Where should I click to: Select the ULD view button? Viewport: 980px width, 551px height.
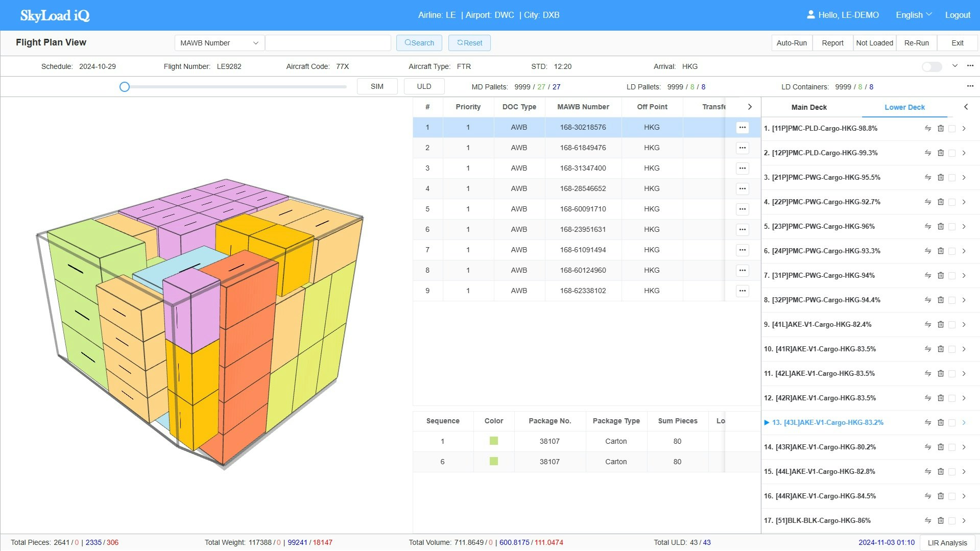[x=424, y=86]
